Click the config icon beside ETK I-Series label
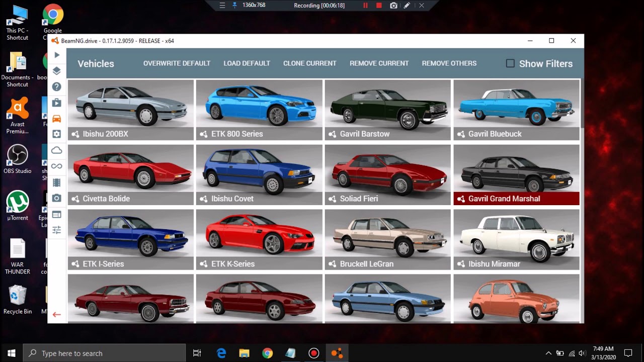This screenshot has height=362, width=644. tap(75, 263)
